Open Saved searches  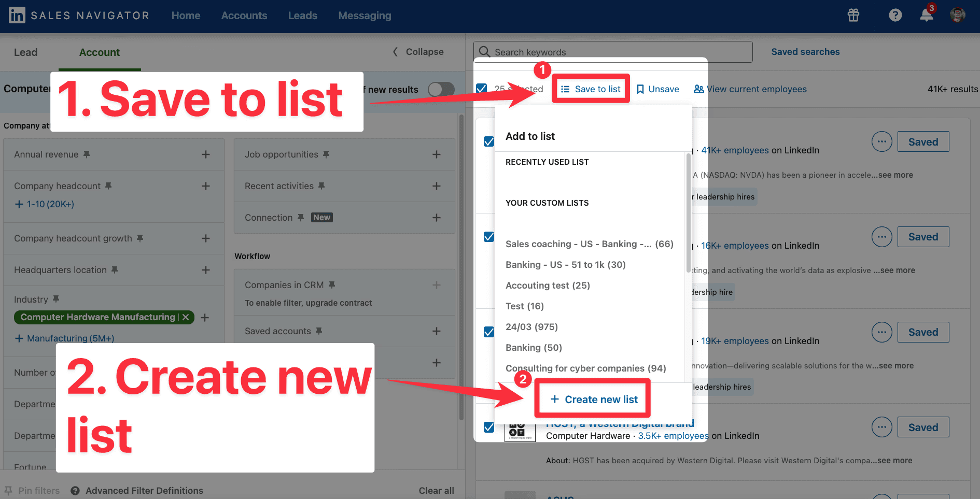(805, 52)
